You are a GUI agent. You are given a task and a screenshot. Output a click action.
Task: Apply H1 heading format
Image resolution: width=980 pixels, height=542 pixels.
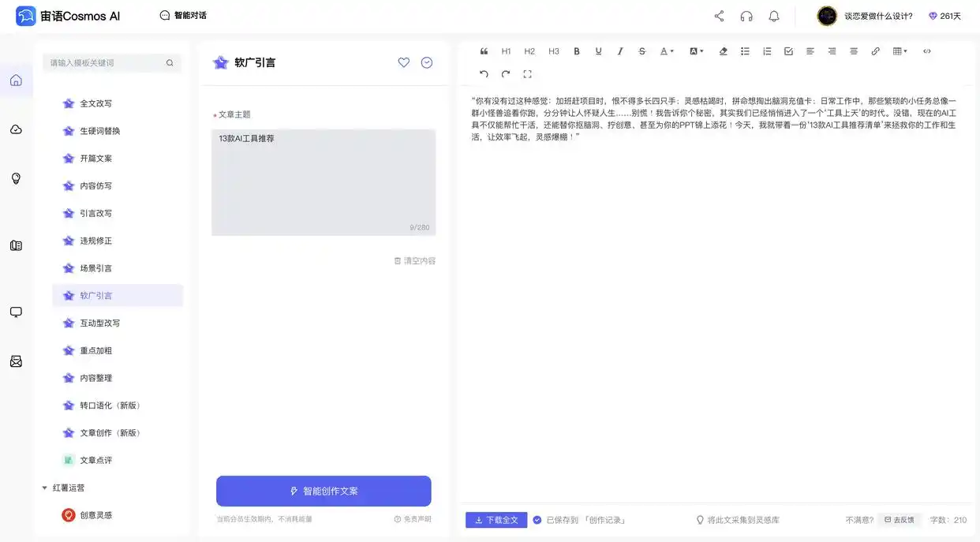pyautogui.click(x=506, y=51)
